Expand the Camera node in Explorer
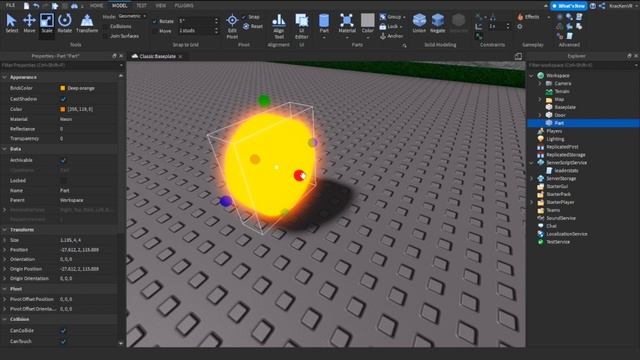 [x=540, y=83]
